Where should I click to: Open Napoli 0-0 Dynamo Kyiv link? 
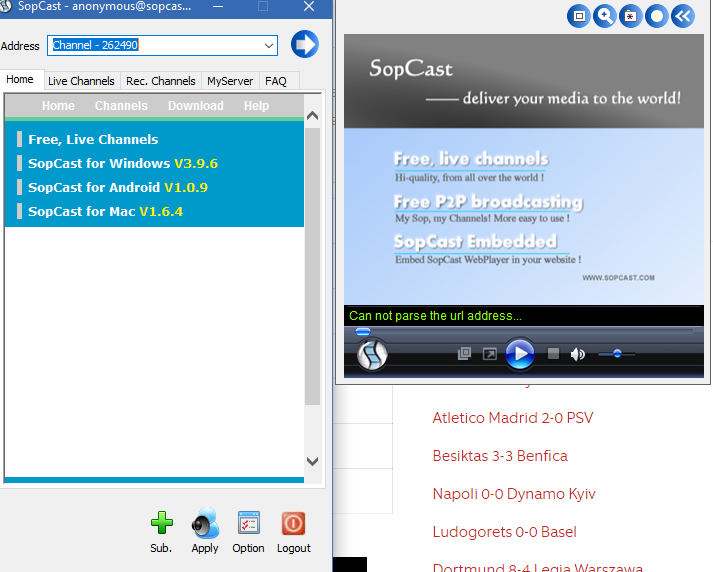tap(514, 493)
